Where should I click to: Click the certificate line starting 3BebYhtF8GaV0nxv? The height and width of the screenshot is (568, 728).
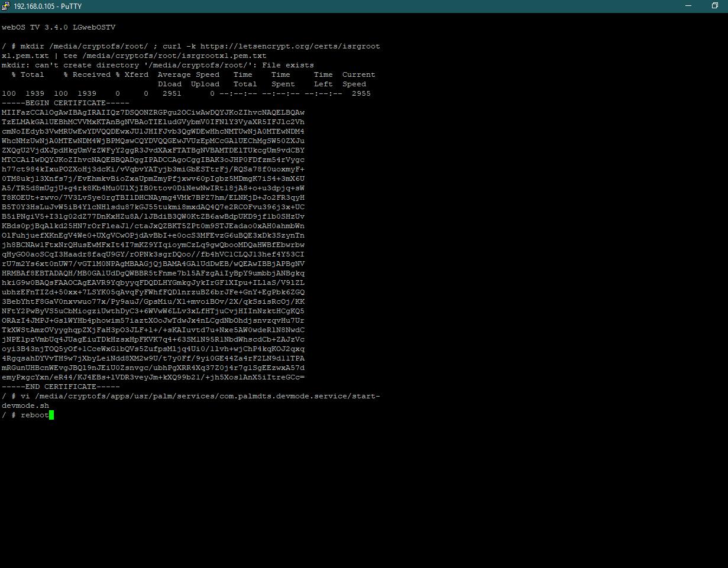pos(153,301)
